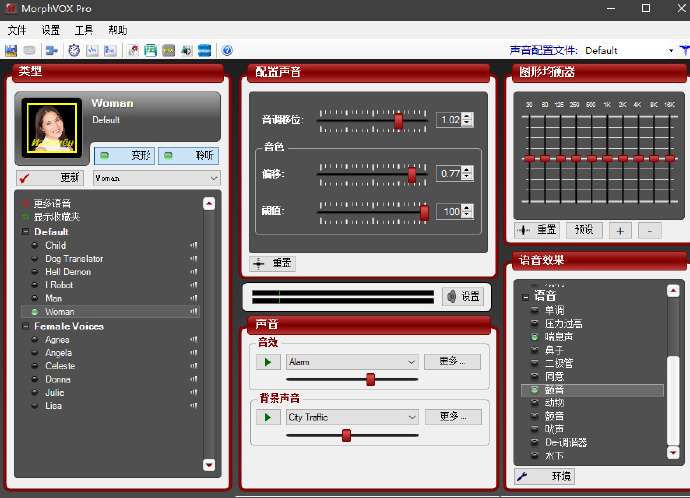Screen dimensions: 690x498
Task: Select the I Robot voice
Action: 59,285
